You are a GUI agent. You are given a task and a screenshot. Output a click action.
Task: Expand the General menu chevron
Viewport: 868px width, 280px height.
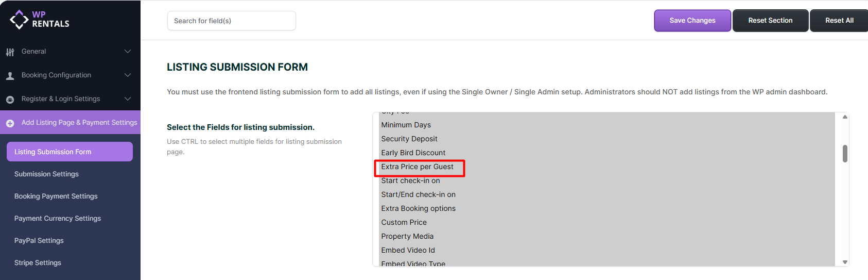[128, 52]
